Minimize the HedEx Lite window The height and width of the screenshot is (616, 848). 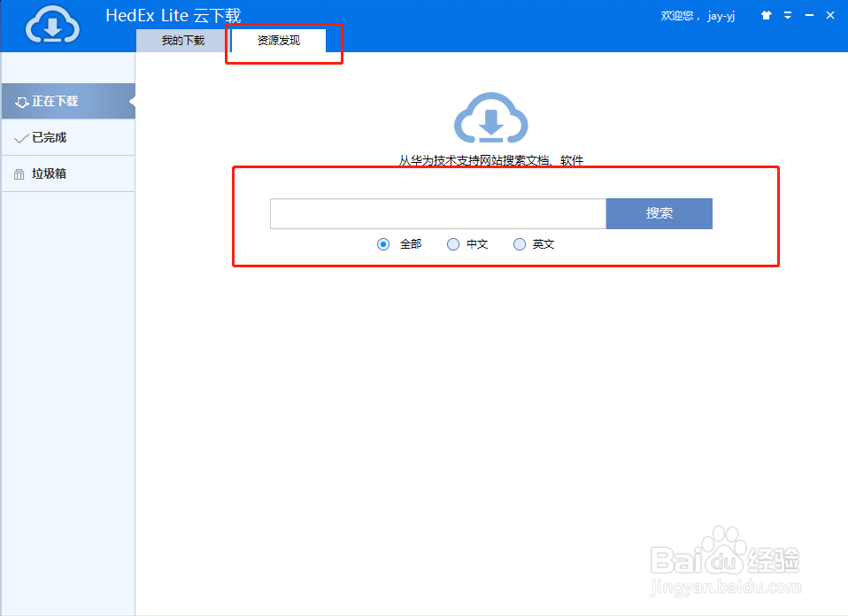(x=809, y=15)
